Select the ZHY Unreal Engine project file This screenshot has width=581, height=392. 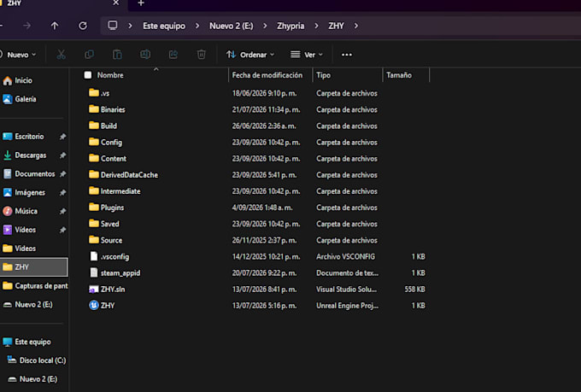pos(102,305)
